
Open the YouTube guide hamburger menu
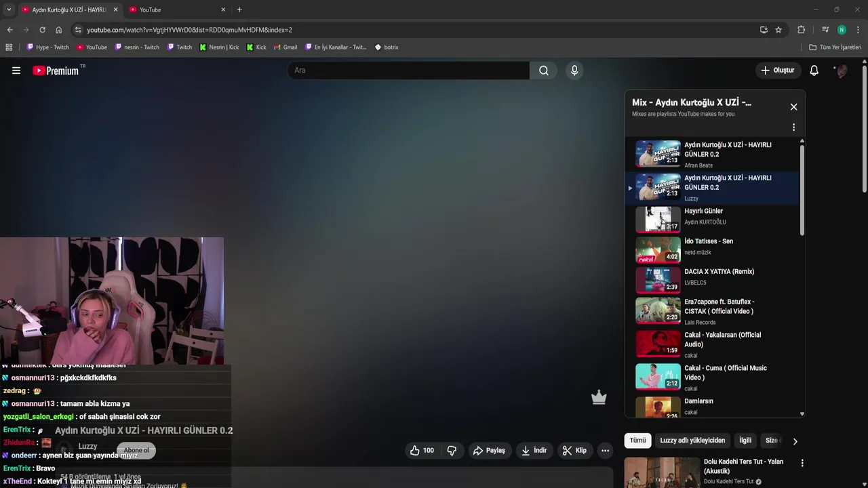16,70
